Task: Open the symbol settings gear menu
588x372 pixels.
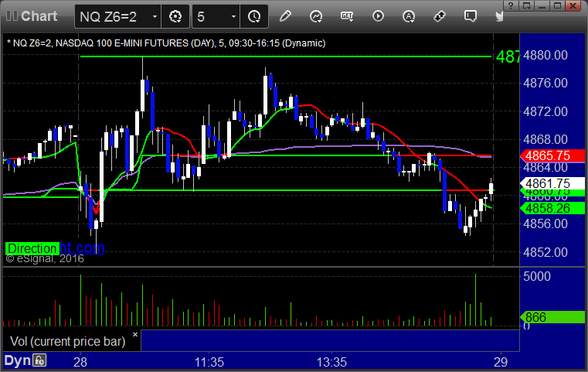Action: (175, 16)
